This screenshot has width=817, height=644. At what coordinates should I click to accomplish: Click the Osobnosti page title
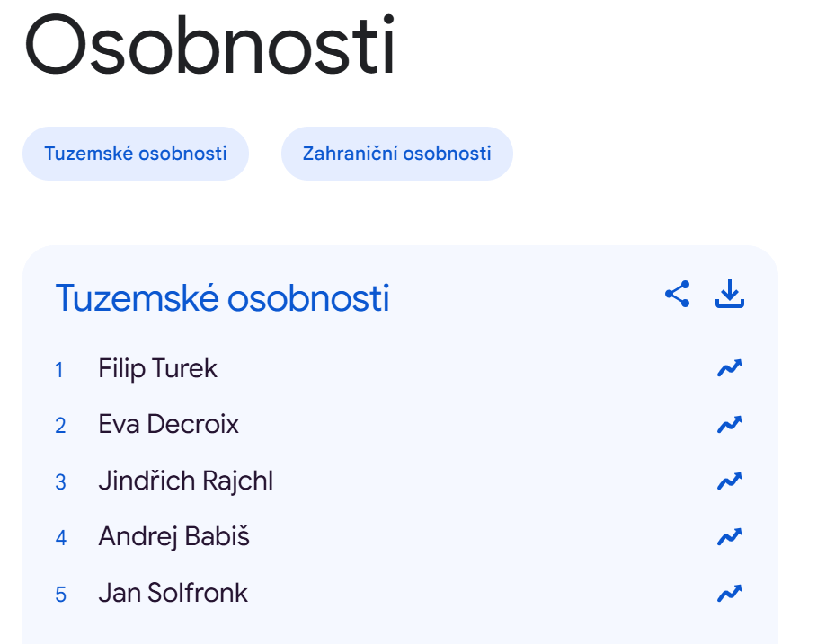[x=209, y=45]
